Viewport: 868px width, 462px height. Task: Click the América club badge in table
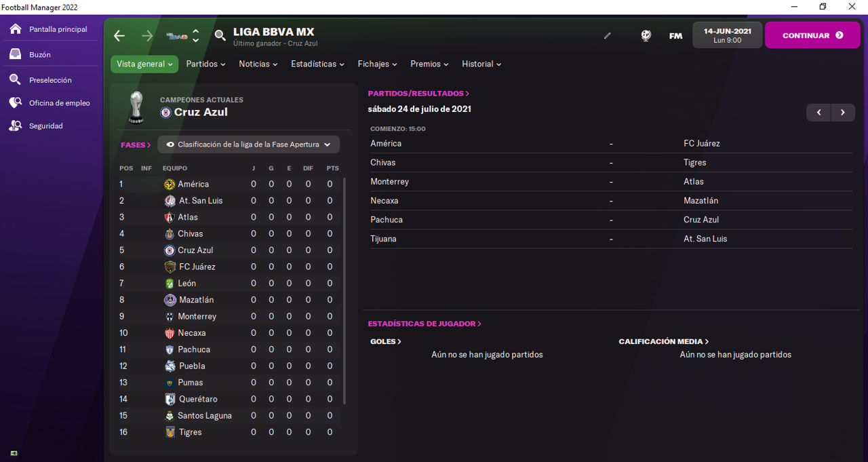point(170,185)
